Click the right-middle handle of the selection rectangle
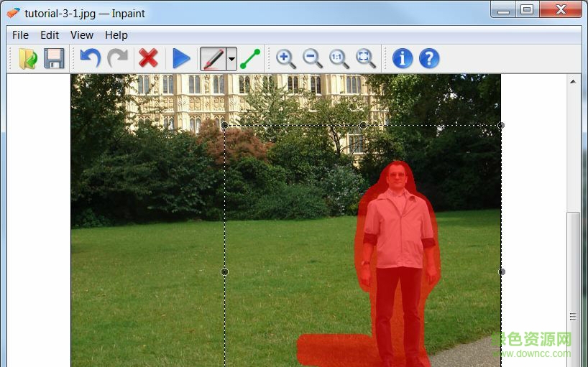 pyautogui.click(x=502, y=271)
